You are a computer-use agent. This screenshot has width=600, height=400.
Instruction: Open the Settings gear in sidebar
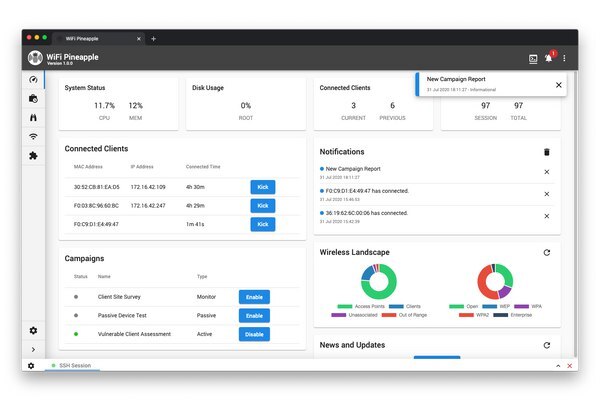pos(33,330)
